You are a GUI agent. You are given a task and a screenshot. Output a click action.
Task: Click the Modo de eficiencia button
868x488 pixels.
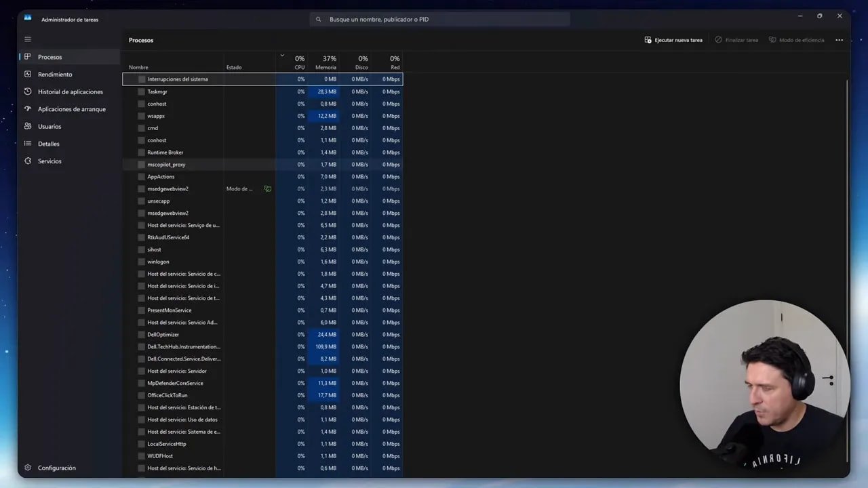point(797,40)
